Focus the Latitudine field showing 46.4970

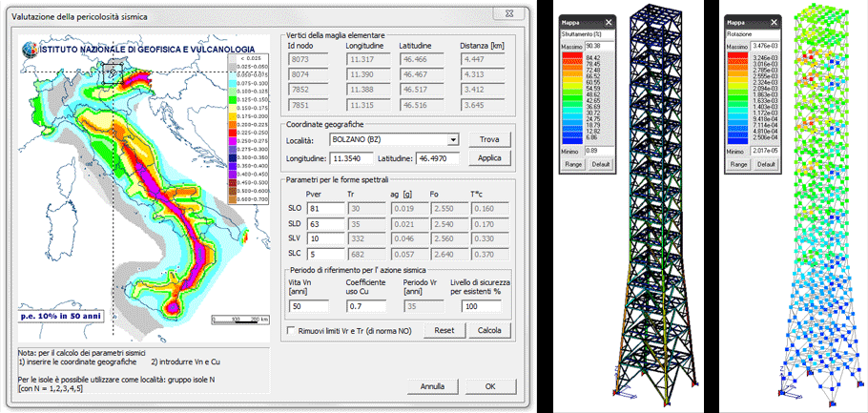pos(437,159)
